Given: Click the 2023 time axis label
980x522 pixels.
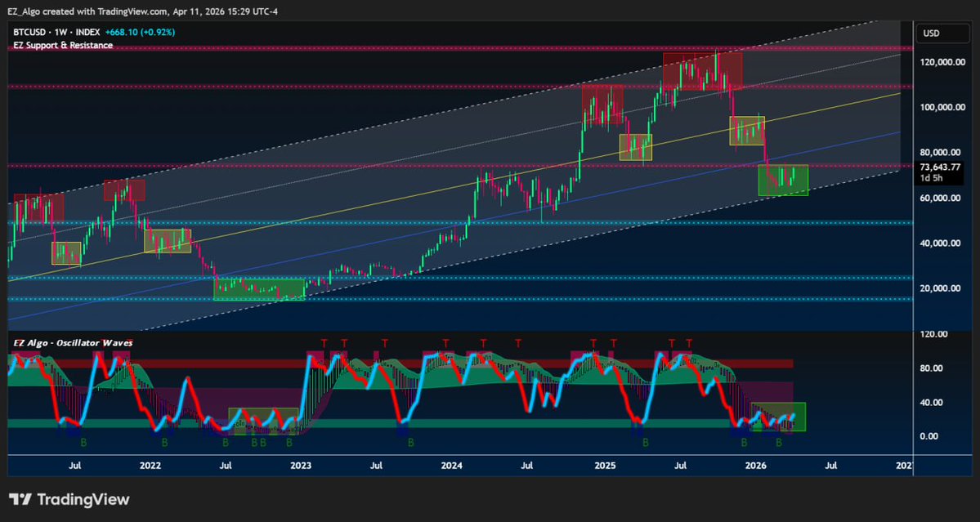Looking at the screenshot, I should pyautogui.click(x=301, y=466).
